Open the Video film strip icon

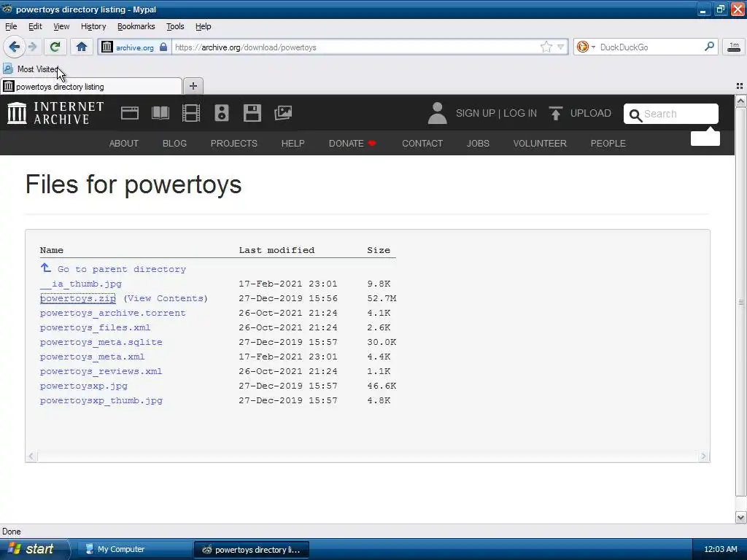191,113
